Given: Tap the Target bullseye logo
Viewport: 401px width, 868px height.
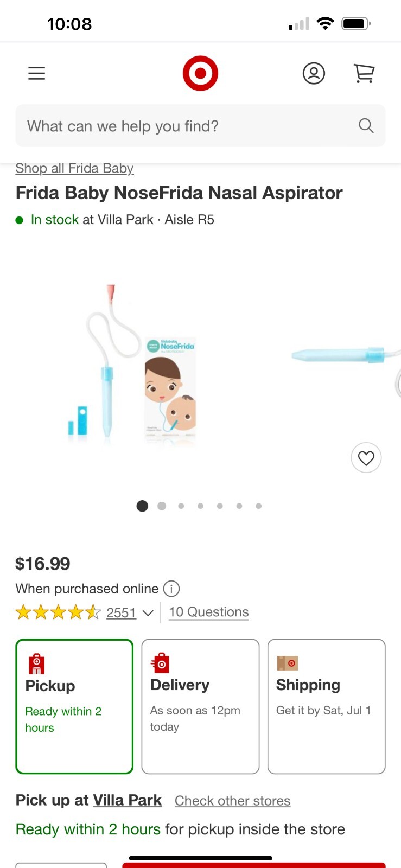Looking at the screenshot, I should tap(200, 73).
